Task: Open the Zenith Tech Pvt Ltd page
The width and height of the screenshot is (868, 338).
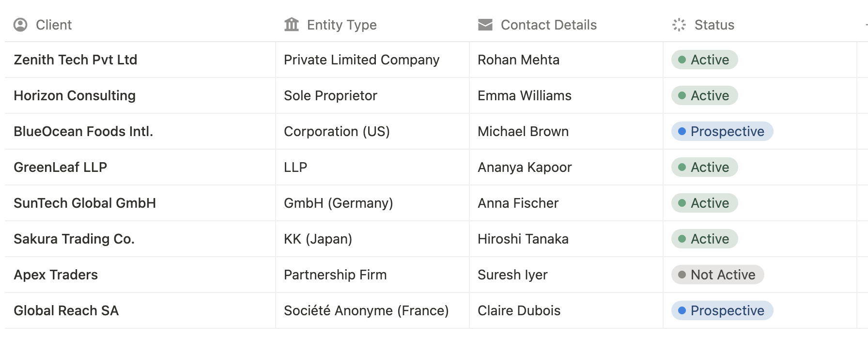Action: (76, 60)
